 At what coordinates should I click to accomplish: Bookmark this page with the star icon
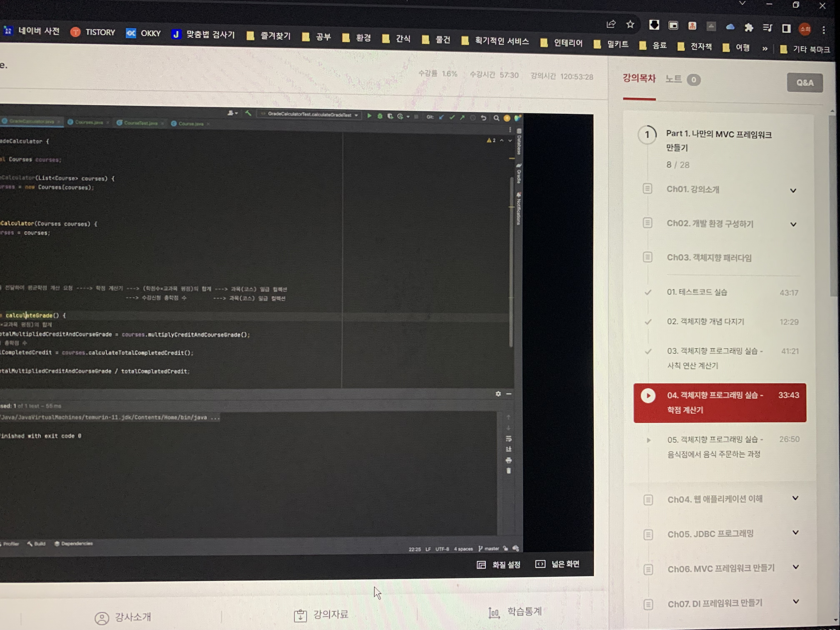630,25
